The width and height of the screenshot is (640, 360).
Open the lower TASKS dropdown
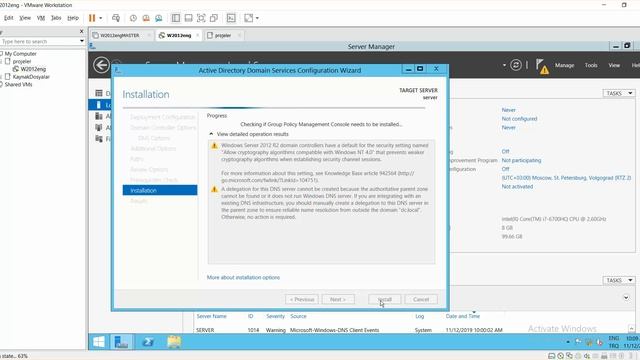pyautogui.click(x=618, y=280)
